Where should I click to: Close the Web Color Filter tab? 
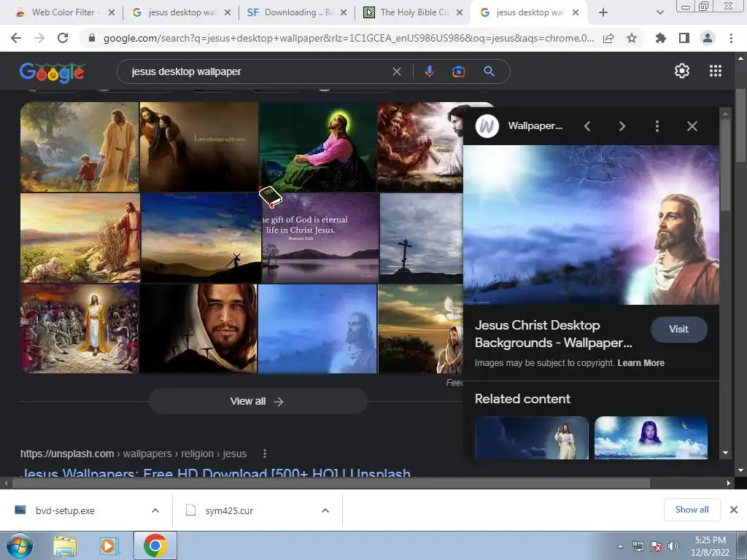coord(112,12)
